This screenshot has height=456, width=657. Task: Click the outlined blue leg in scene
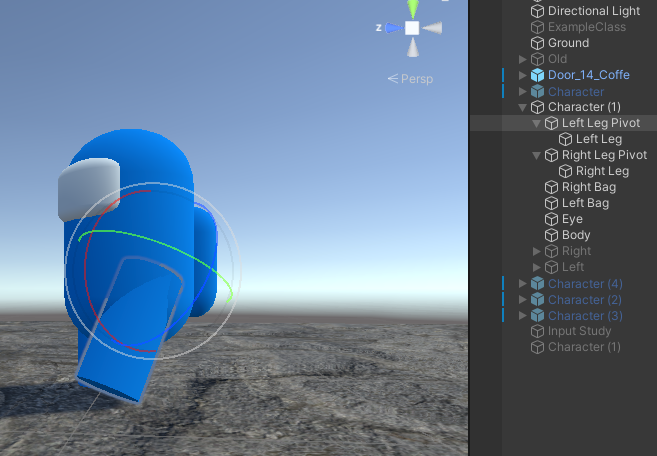130,331
